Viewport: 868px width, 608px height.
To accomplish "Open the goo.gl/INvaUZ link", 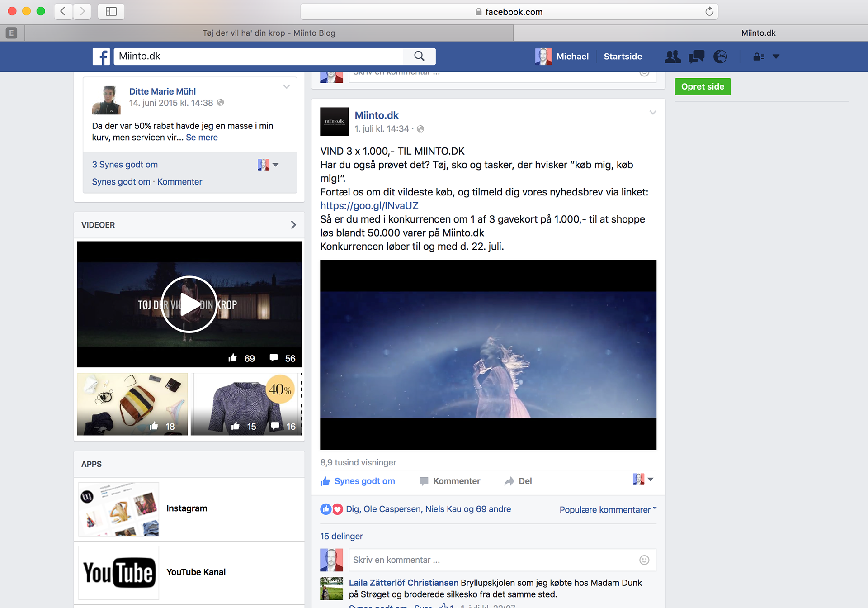I will [x=369, y=206].
